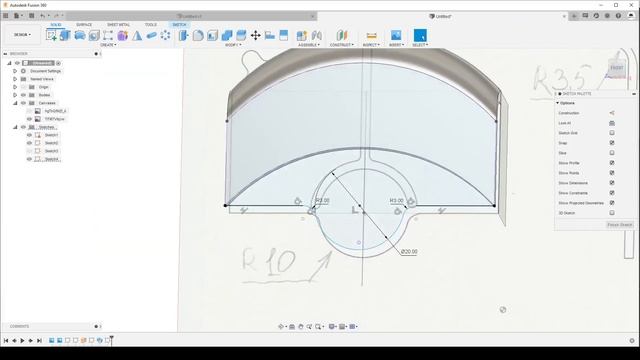Click the blue Select tool icon
This screenshot has width=640, height=360.
coord(420,36)
